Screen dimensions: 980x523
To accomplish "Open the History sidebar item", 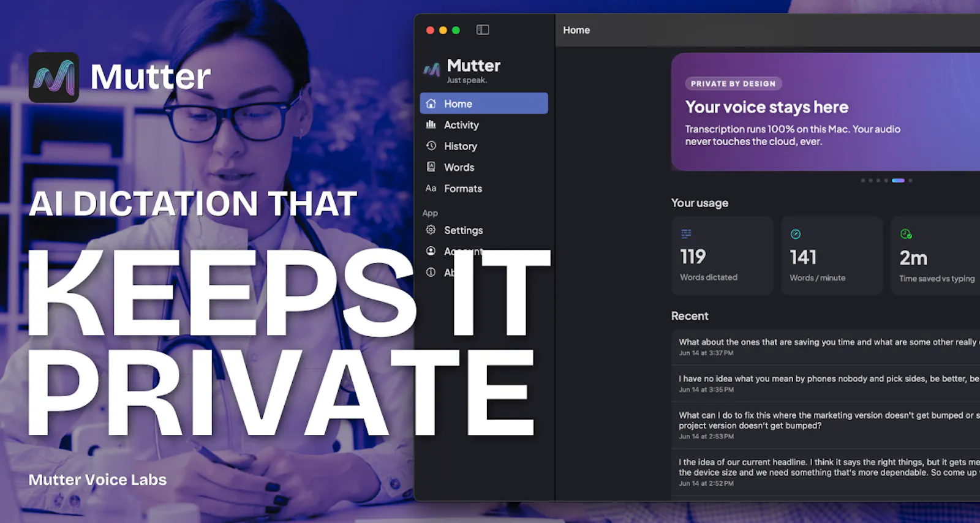I will tap(484, 146).
